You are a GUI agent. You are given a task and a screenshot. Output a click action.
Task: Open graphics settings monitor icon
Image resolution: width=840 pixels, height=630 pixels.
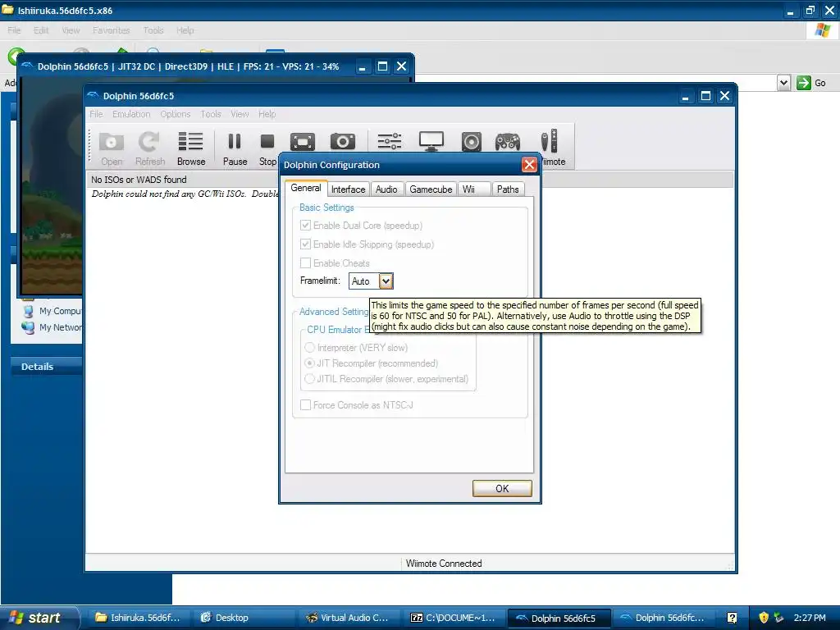pos(431,141)
